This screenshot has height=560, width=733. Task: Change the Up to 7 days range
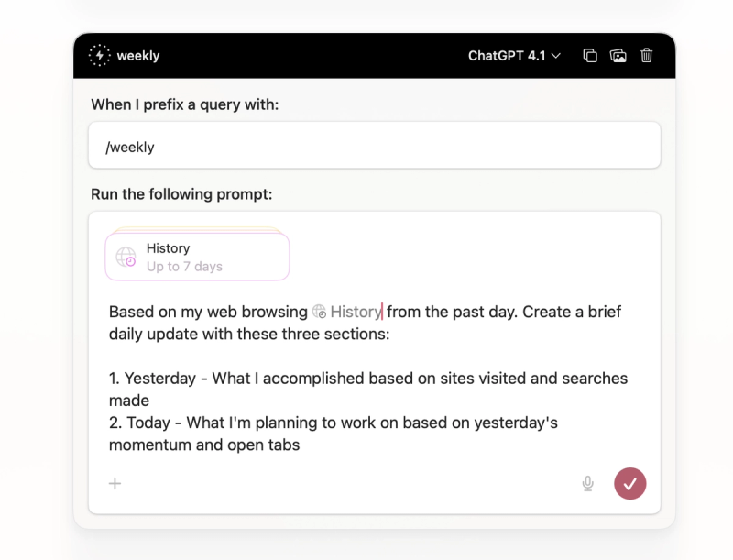(184, 267)
